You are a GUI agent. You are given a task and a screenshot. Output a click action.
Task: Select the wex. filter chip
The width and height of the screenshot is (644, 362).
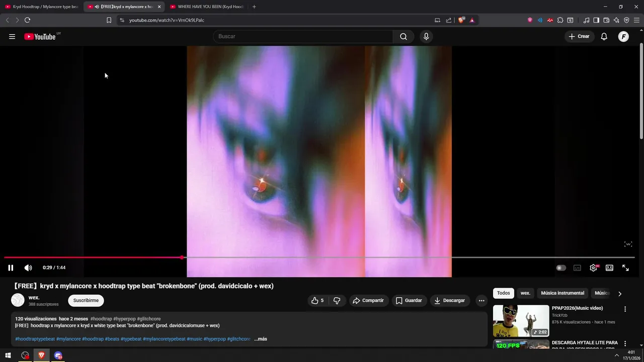coord(525,293)
